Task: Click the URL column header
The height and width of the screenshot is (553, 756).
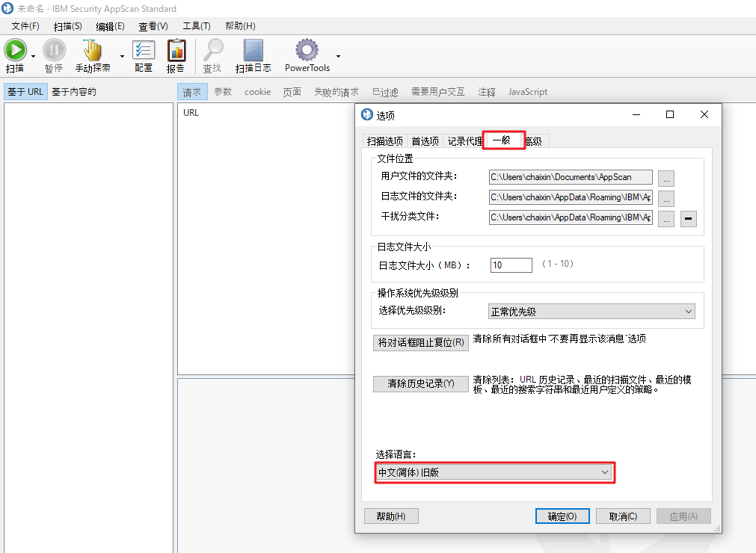Action: 191,113
